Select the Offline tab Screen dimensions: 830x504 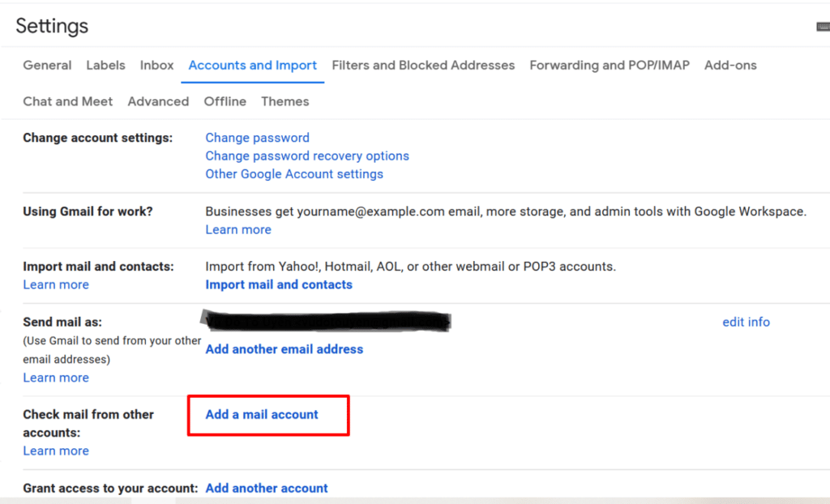point(225,101)
